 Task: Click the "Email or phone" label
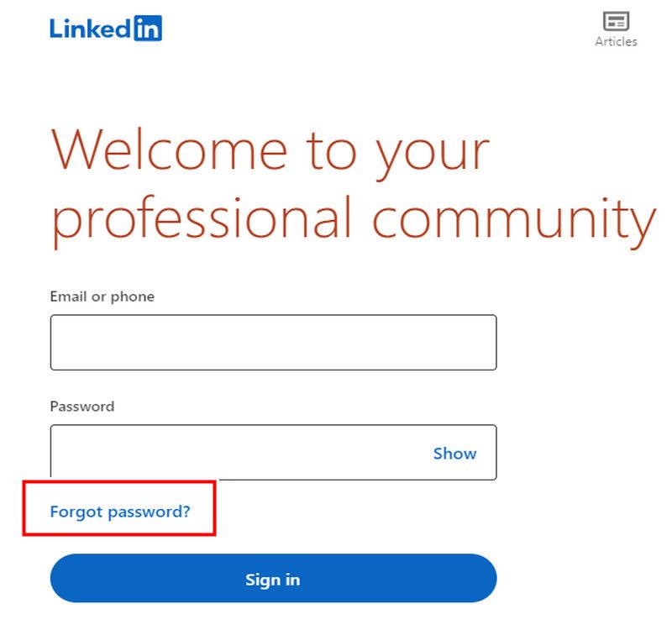pyautogui.click(x=102, y=297)
